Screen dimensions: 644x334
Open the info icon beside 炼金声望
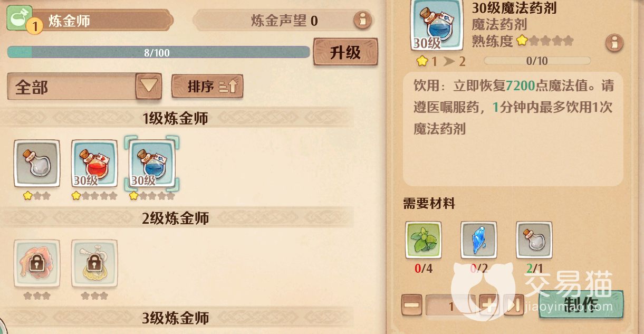362,20
